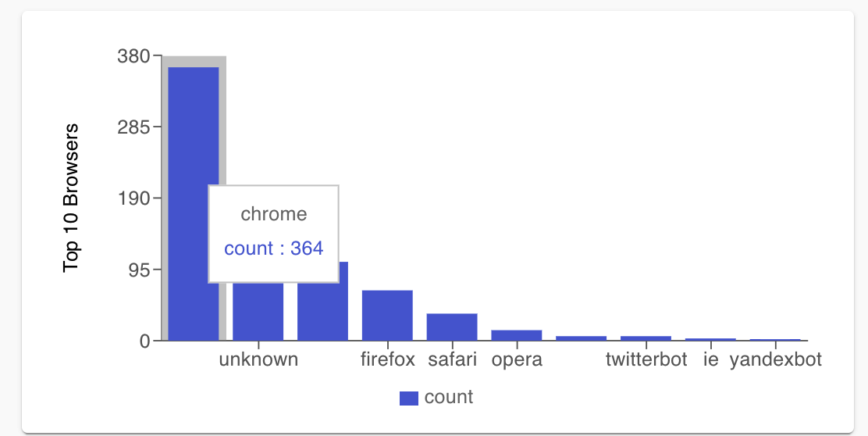Click the yandexbot x-axis label

776,360
